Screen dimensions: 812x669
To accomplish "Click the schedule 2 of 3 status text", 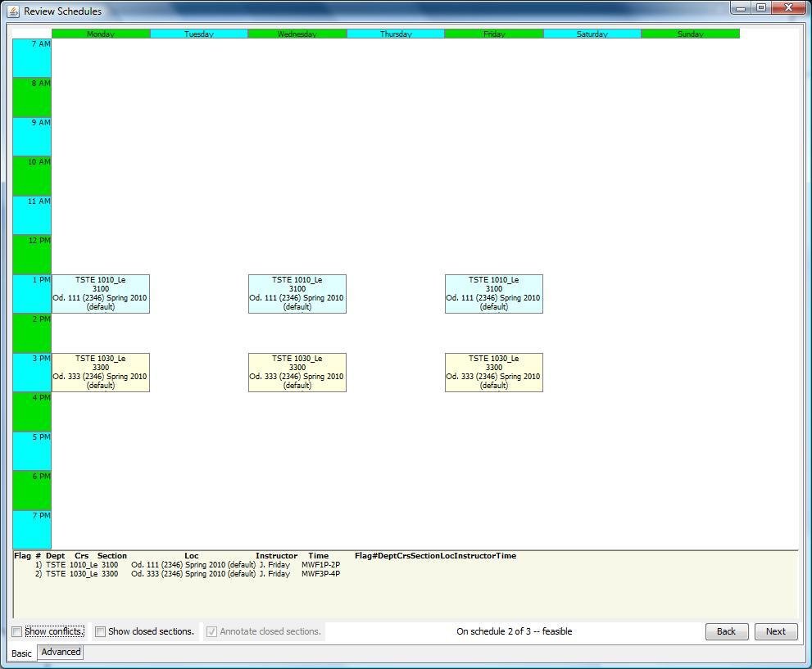I will 513,631.
